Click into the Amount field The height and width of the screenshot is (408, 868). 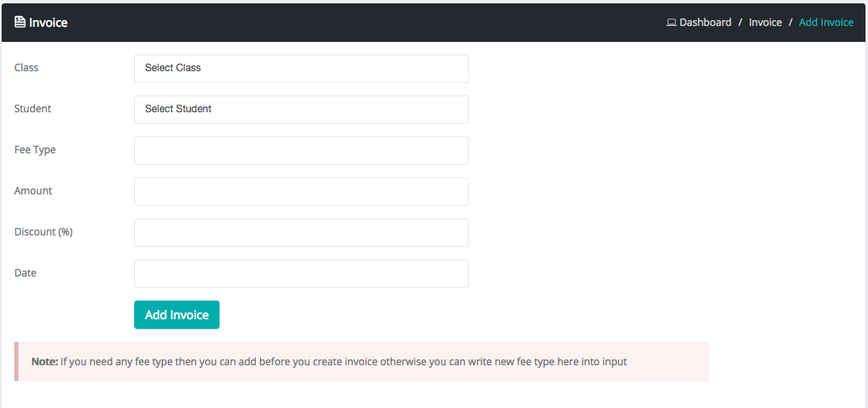[x=301, y=191]
